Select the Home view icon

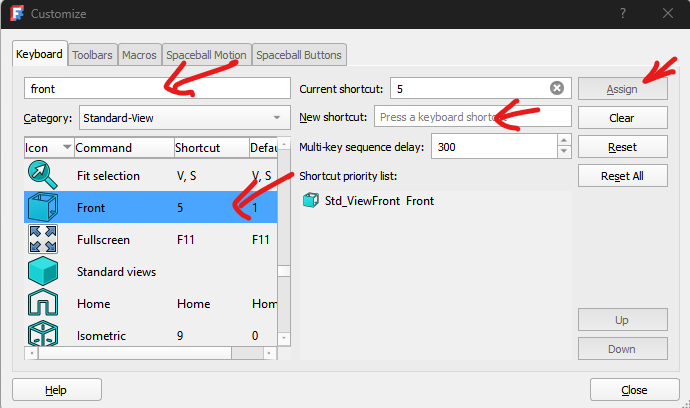(x=43, y=304)
